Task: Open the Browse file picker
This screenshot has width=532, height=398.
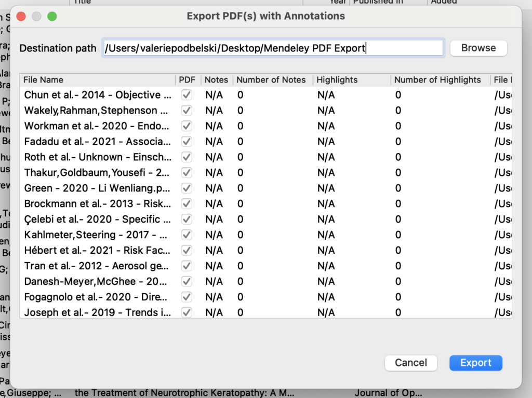Action: (478, 48)
